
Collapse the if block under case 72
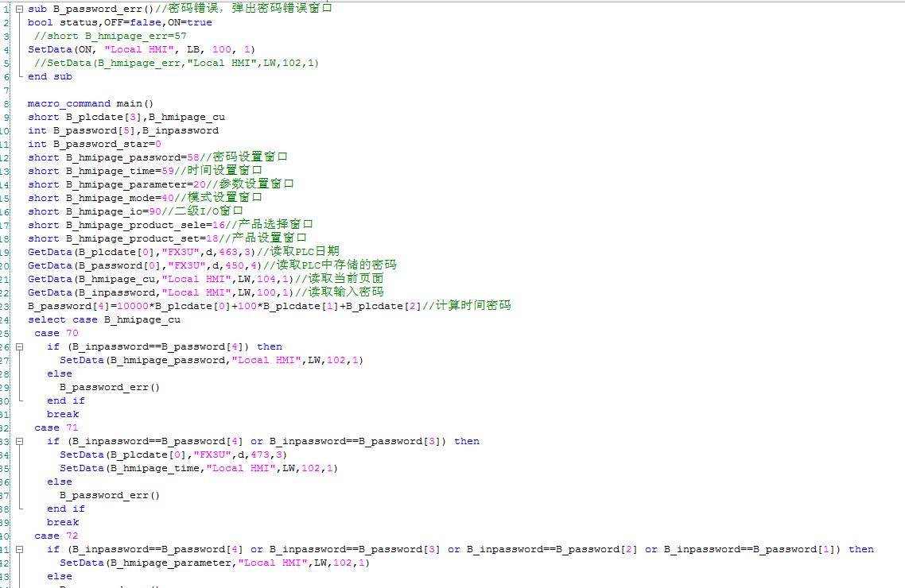[x=19, y=549]
